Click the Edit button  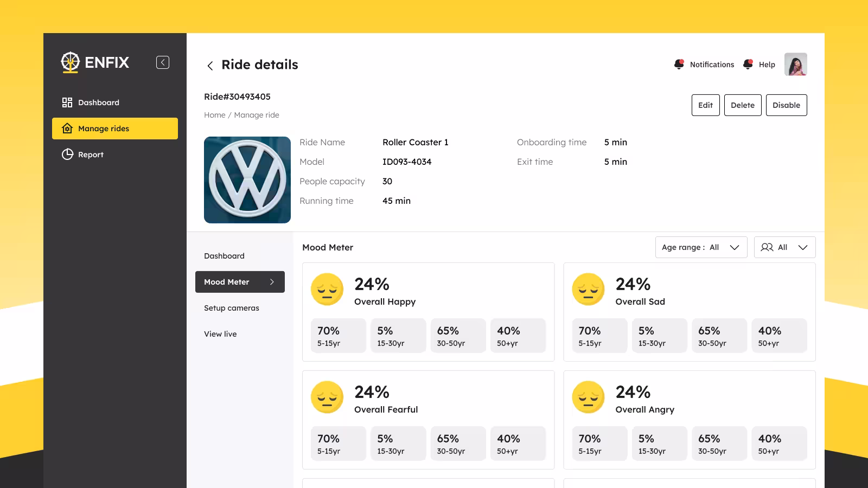[x=706, y=105]
